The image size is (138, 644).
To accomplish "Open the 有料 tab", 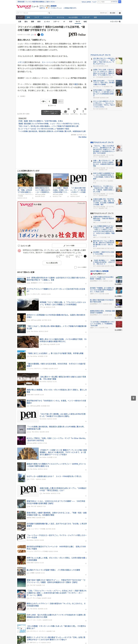I will pyautogui.click(x=95, y=17).
